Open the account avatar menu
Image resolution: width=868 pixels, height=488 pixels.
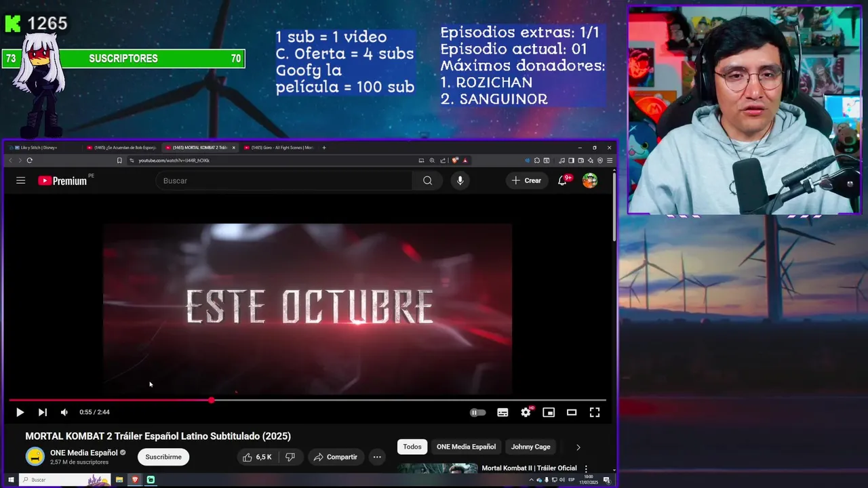(x=590, y=180)
